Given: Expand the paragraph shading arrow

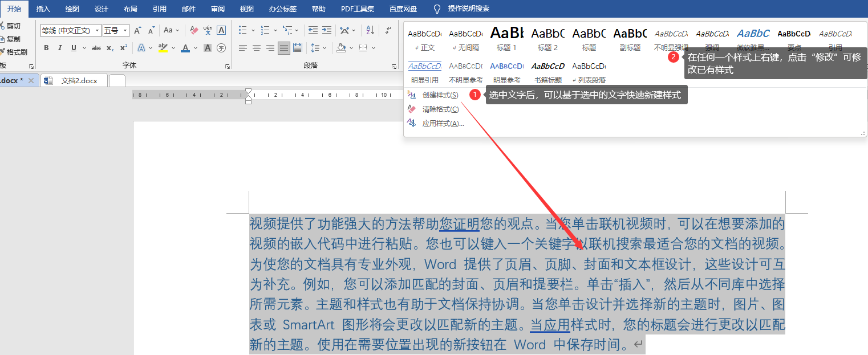Looking at the screenshot, I should (351, 48).
